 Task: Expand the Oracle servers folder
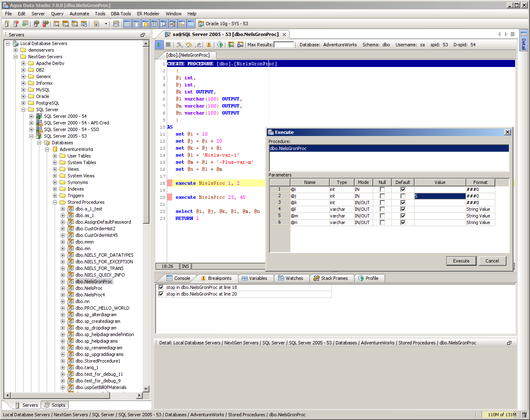coord(24,96)
